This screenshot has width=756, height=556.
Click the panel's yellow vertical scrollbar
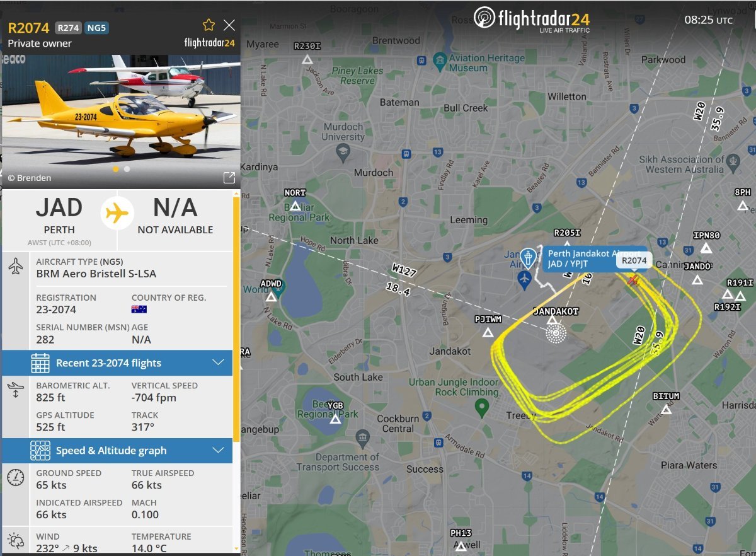coord(237,318)
